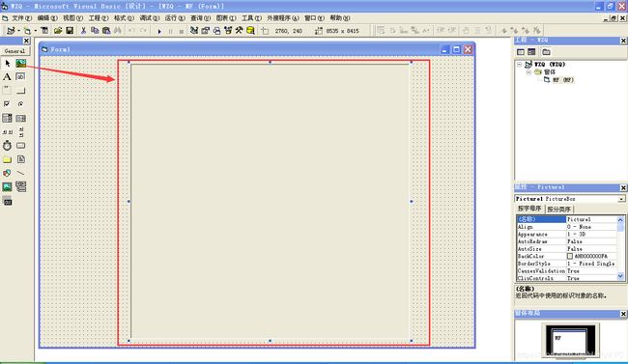Open Object Browser from the toolbar
The height and width of the screenshot is (364, 628).
click(228, 31)
